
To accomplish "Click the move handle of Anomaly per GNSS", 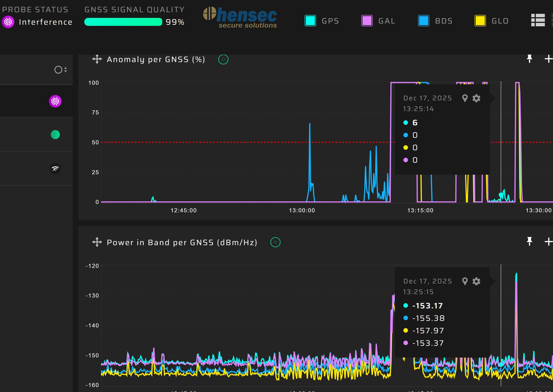I will (x=97, y=59).
